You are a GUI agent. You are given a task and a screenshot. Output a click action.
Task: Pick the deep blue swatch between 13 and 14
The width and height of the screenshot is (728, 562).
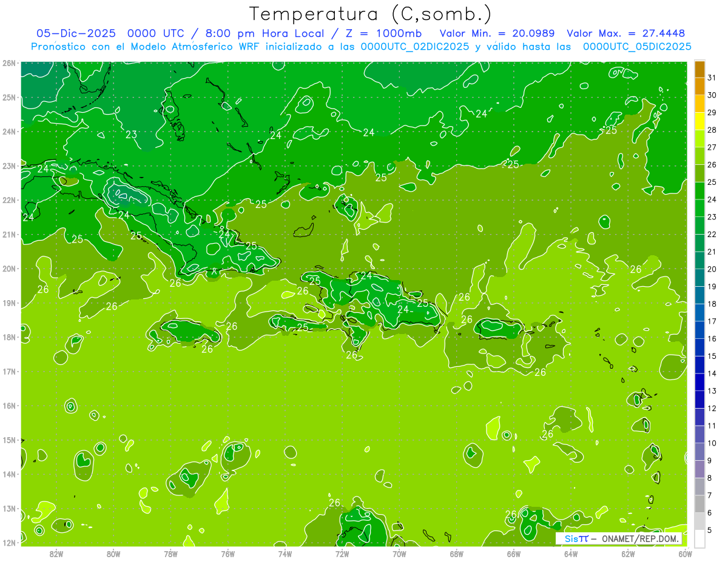(x=699, y=382)
